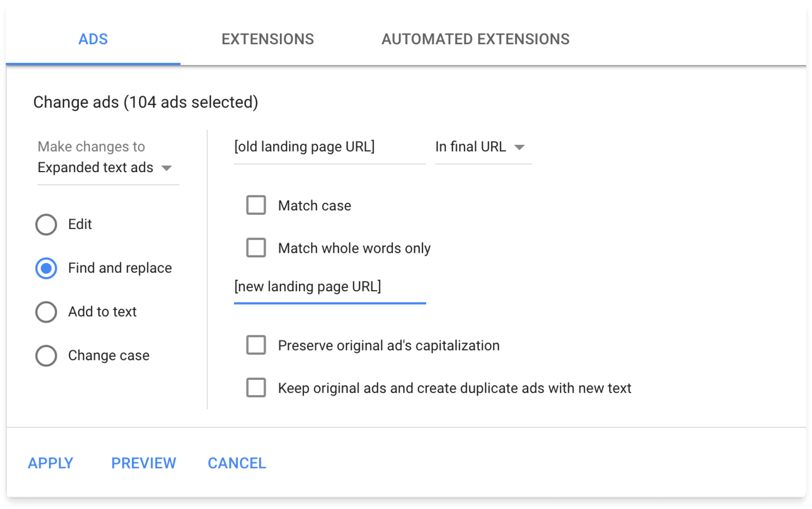
Task: Select the Add to text option
Action: [x=46, y=312]
